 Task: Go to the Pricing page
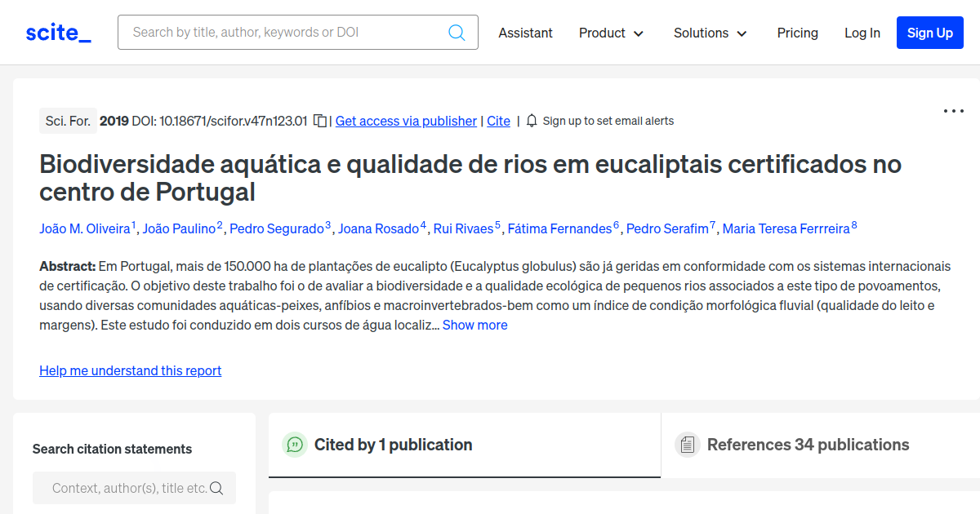pos(798,33)
